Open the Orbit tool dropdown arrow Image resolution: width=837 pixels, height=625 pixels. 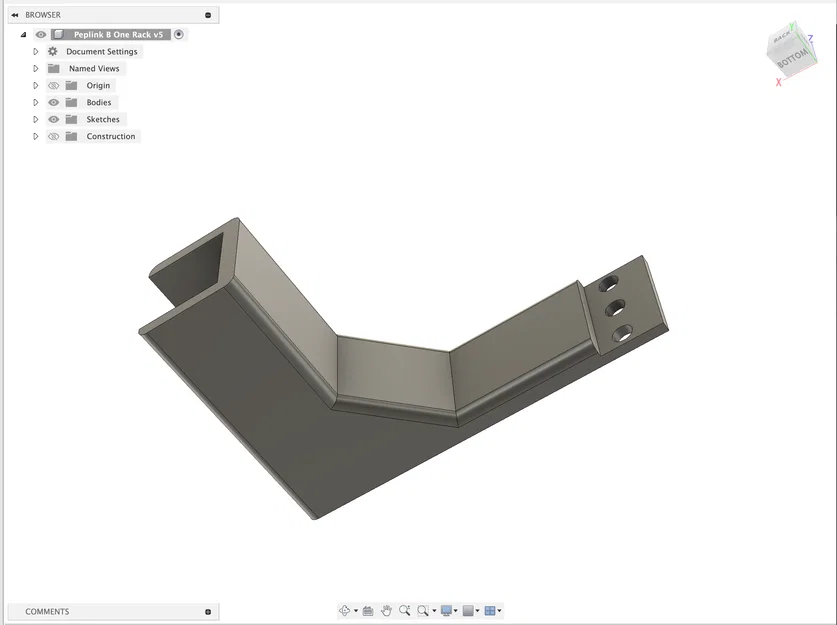click(356, 610)
